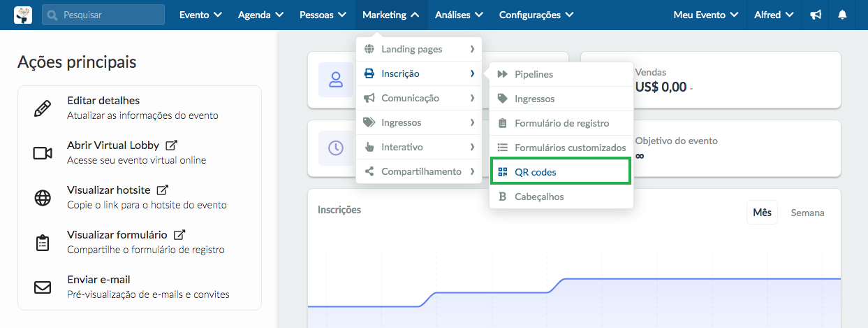The image size is (868, 328).
Task: Click the share icon of Compartilhamento
Action: pos(369,171)
